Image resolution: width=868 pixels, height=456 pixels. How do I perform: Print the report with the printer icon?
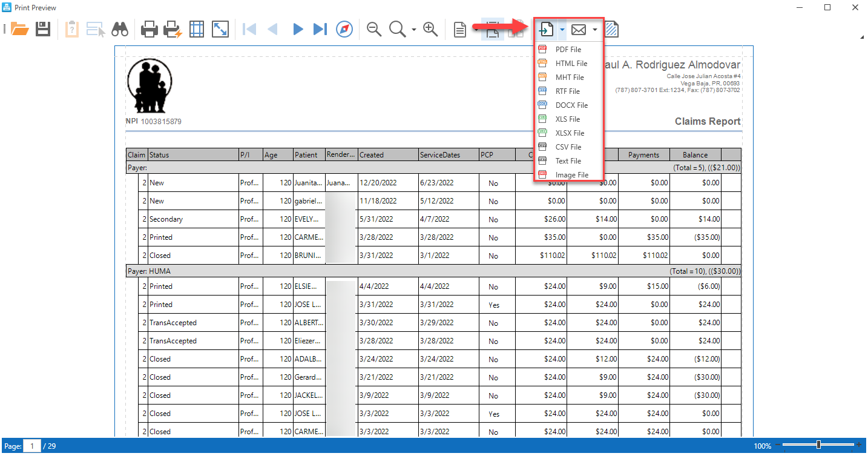coord(150,29)
